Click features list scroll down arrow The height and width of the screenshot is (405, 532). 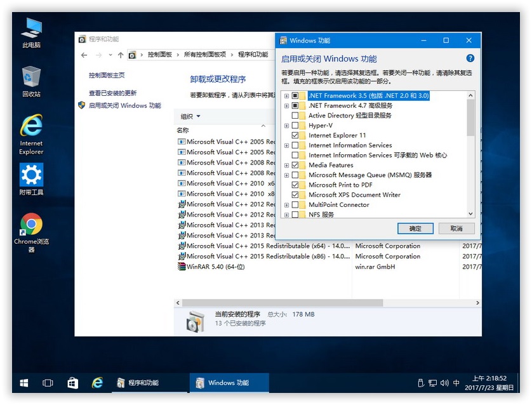coord(470,214)
